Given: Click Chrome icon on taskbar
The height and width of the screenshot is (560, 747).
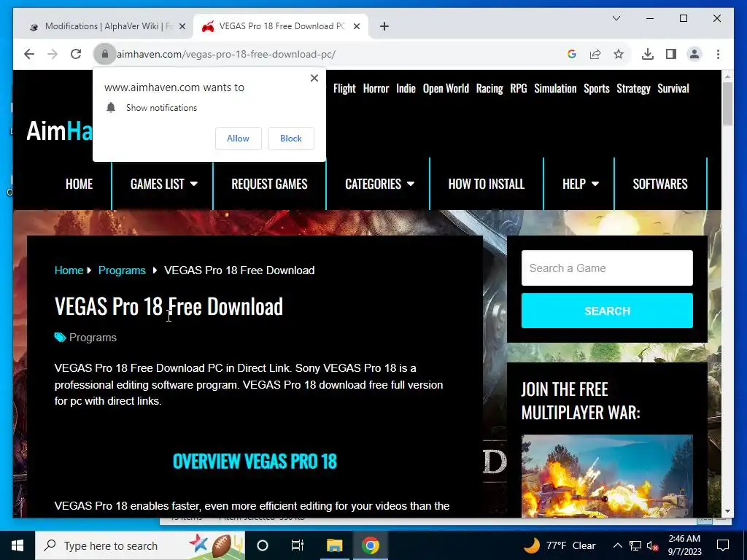Looking at the screenshot, I should (370, 545).
